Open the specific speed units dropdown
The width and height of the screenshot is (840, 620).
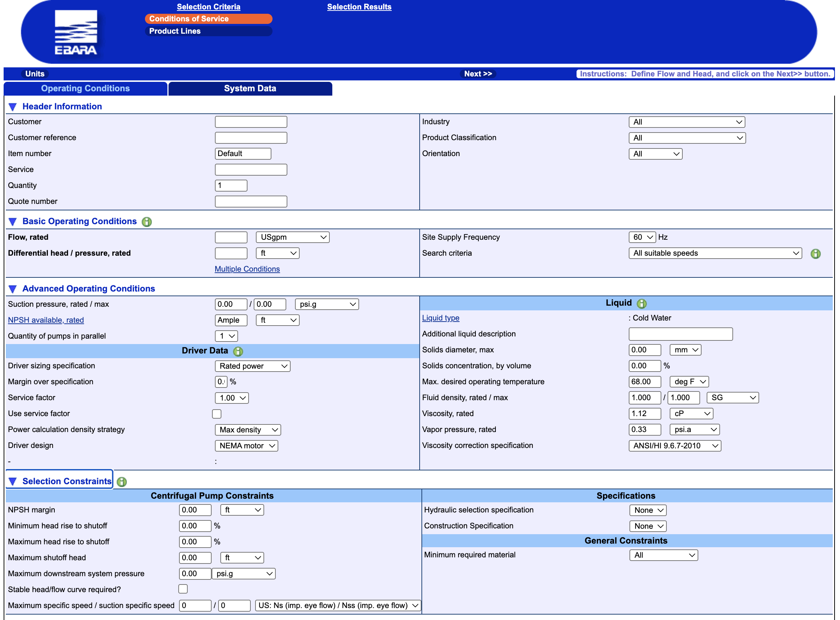click(x=338, y=606)
